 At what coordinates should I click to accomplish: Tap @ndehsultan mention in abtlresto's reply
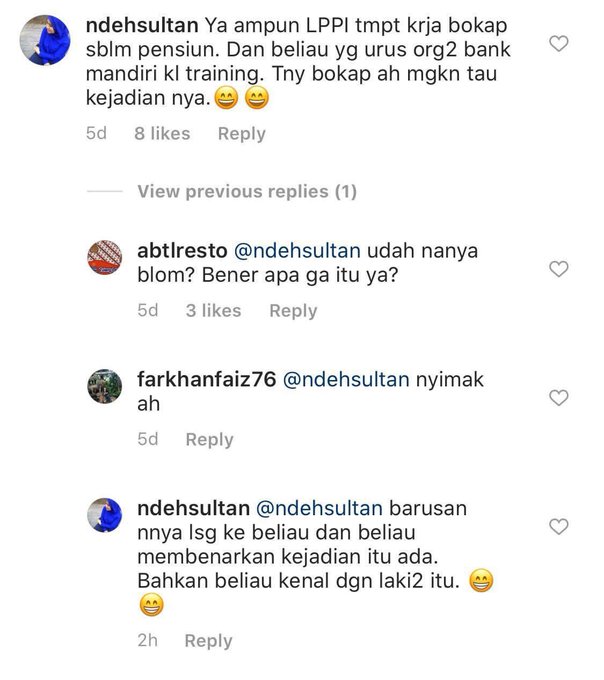coord(297,251)
